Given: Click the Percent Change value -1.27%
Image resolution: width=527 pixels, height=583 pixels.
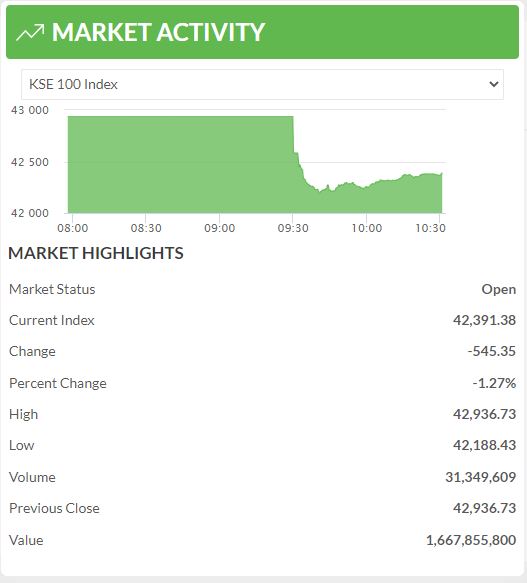Looking at the screenshot, I should coord(494,383).
